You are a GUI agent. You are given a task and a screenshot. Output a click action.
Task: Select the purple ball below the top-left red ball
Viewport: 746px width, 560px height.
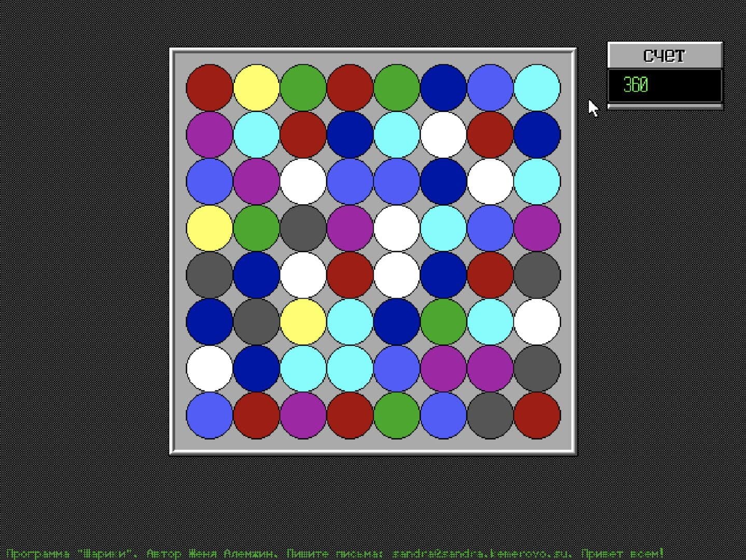click(209, 134)
